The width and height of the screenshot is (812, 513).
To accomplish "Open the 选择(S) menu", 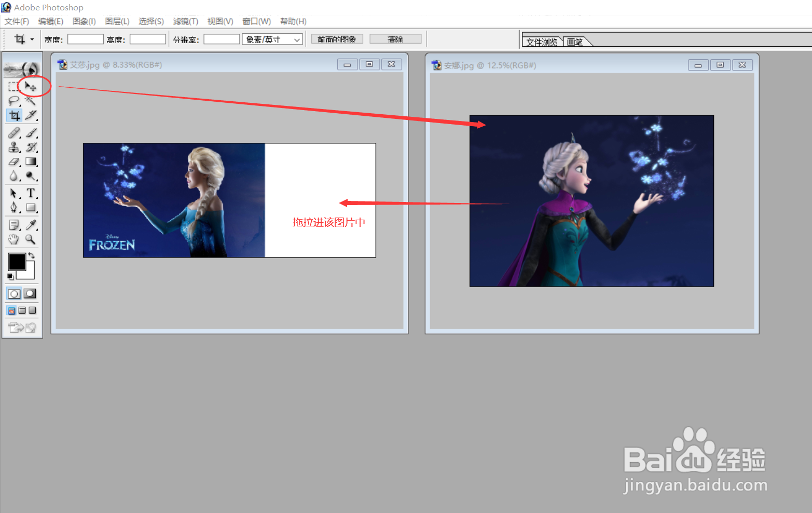I will pyautogui.click(x=151, y=21).
